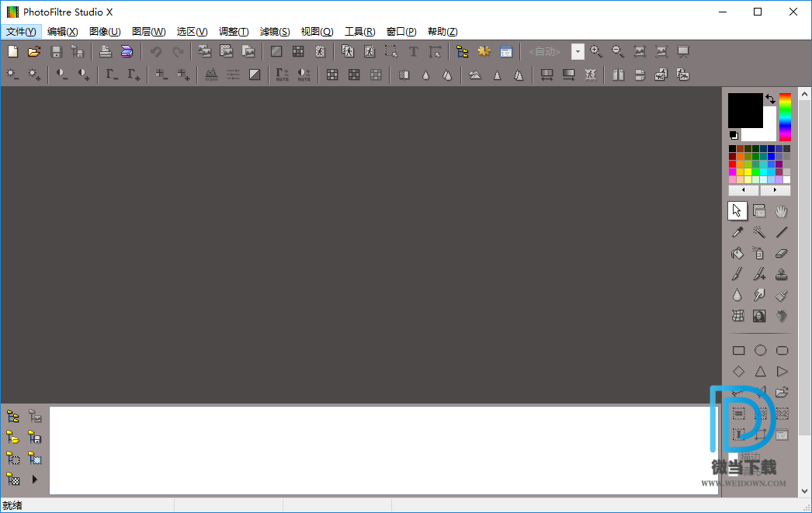Click the Auto contrast icon
Screen dimensions: 812x513
pos(304,75)
